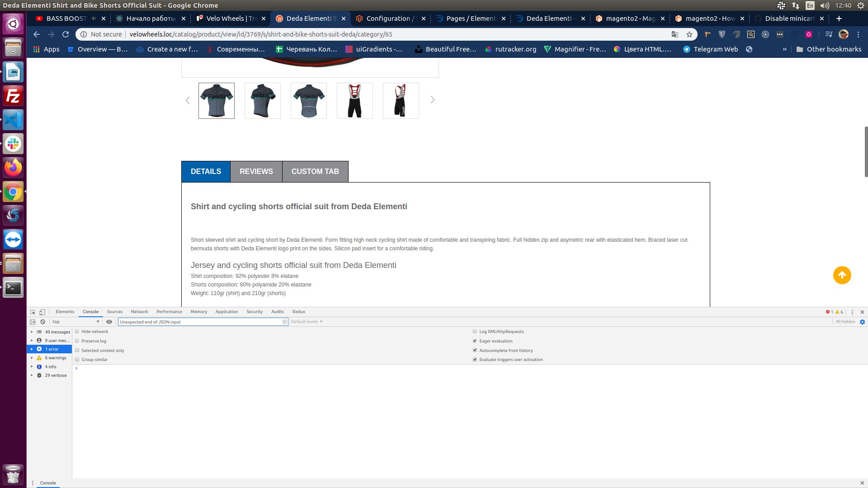Enable Selected context only checkbox
The width and height of the screenshot is (868, 488).
coord(77,350)
